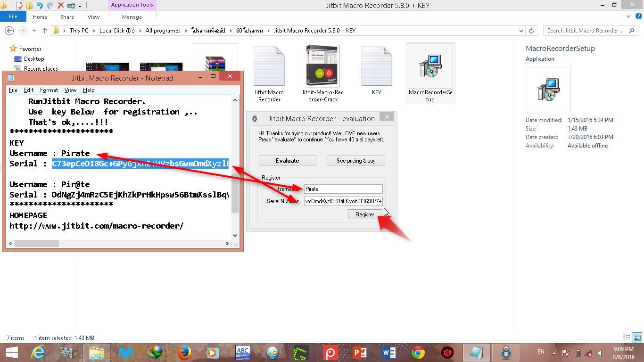This screenshot has height=362, width=644.
Task: Click This PC in the address breadcrumb
Action: click(79, 31)
